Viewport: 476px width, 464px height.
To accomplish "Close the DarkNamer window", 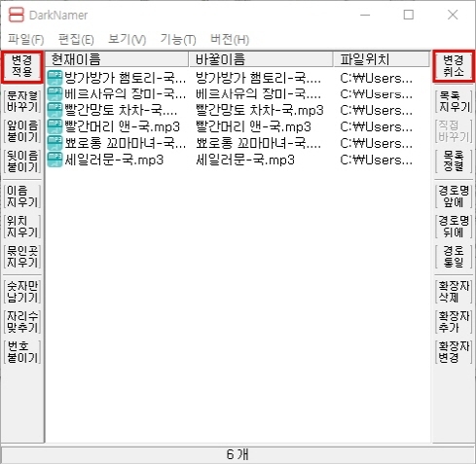I will click(x=453, y=15).
